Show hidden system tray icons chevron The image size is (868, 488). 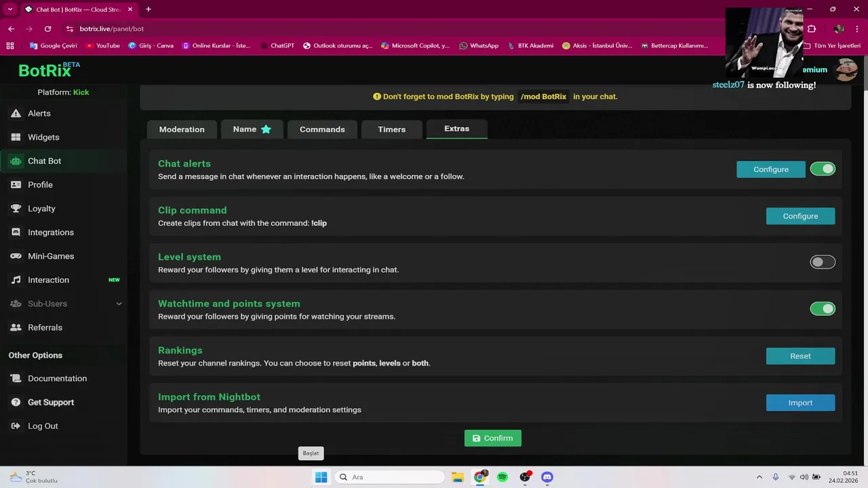[759, 477]
